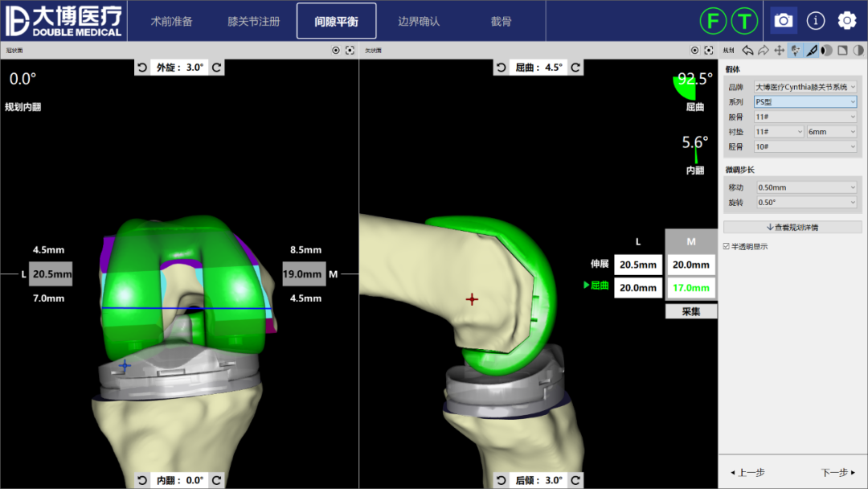The image size is (868, 489).
Task: Expand the 衬垫 6mm thickness dropdown
Action: (832, 132)
